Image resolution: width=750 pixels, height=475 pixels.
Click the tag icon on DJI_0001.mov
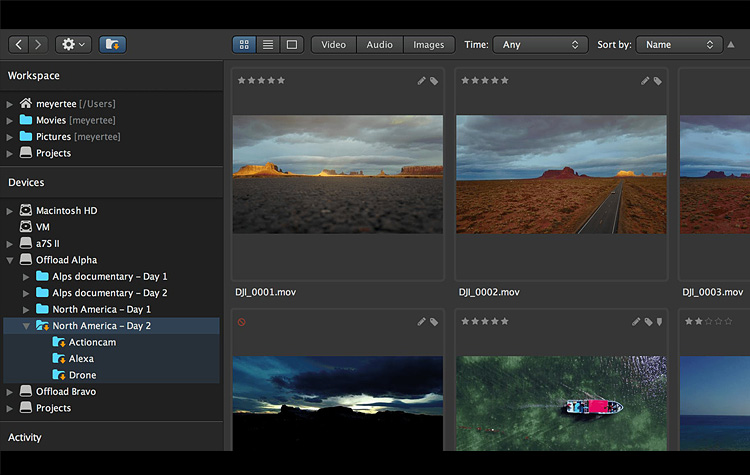(x=434, y=81)
